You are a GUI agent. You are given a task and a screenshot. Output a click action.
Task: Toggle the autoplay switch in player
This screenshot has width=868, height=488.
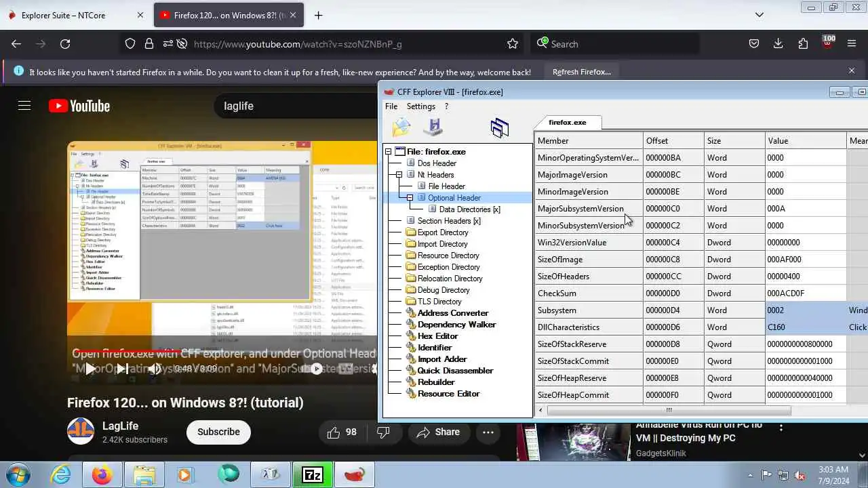(x=317, y=369)
